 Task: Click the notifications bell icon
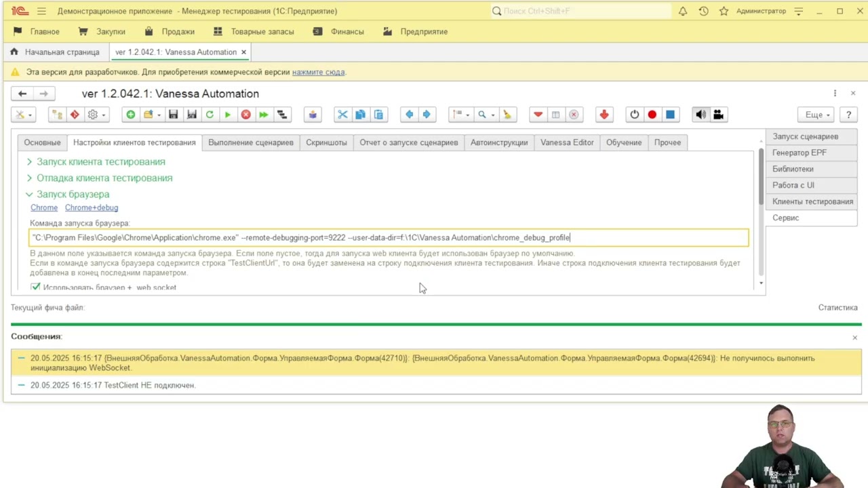(683, 11)
